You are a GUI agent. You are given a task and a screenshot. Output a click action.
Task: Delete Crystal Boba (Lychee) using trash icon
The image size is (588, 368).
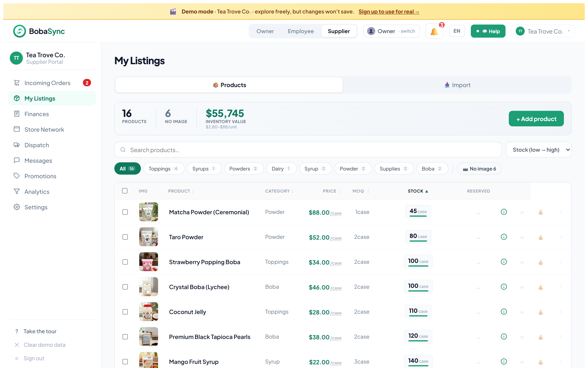coord(561,287)
